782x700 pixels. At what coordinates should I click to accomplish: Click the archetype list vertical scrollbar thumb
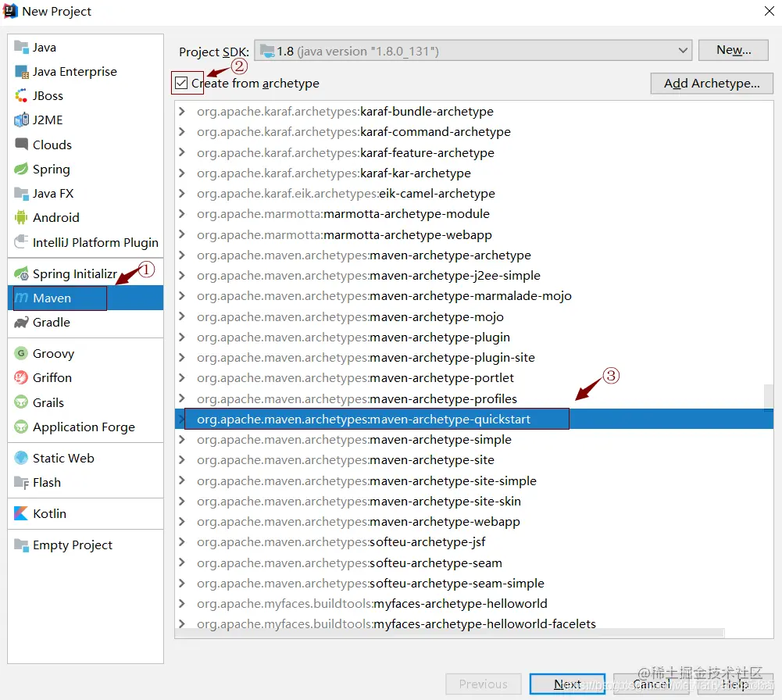(x=769, y=397)
